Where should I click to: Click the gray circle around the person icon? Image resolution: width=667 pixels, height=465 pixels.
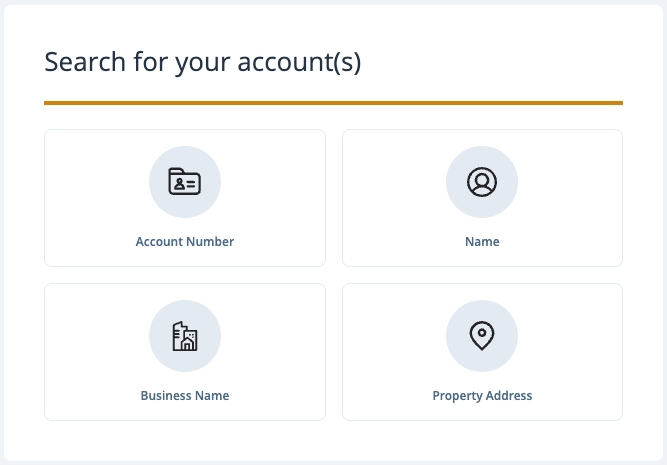(x=482, y=182)
